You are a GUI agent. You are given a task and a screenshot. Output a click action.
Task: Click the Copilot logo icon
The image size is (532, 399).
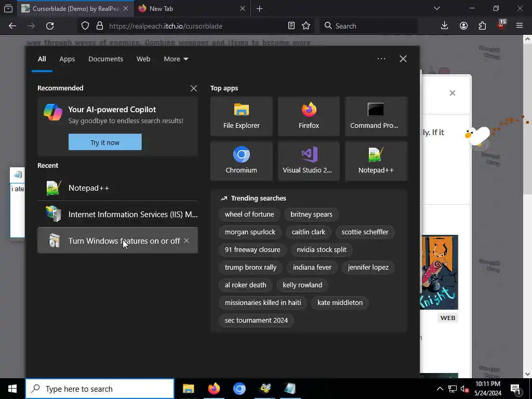click(53, 112)
